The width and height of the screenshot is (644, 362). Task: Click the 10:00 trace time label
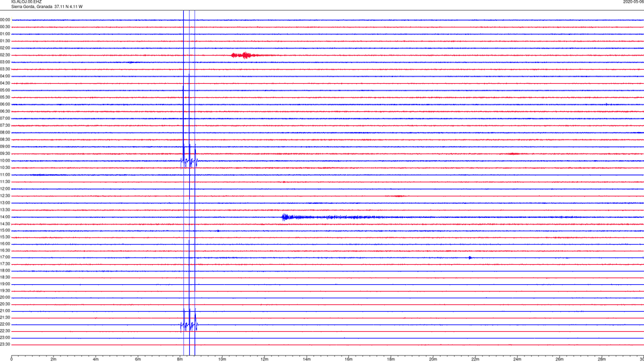coord(5,160)
